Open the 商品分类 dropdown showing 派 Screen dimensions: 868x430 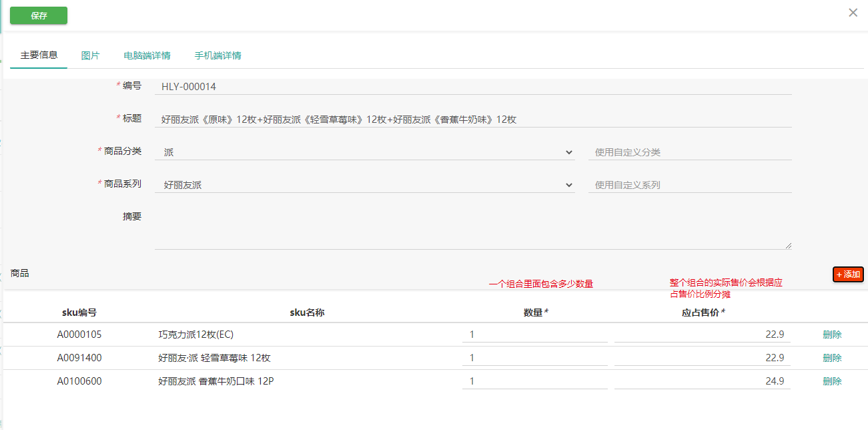(x=365, y=152)
